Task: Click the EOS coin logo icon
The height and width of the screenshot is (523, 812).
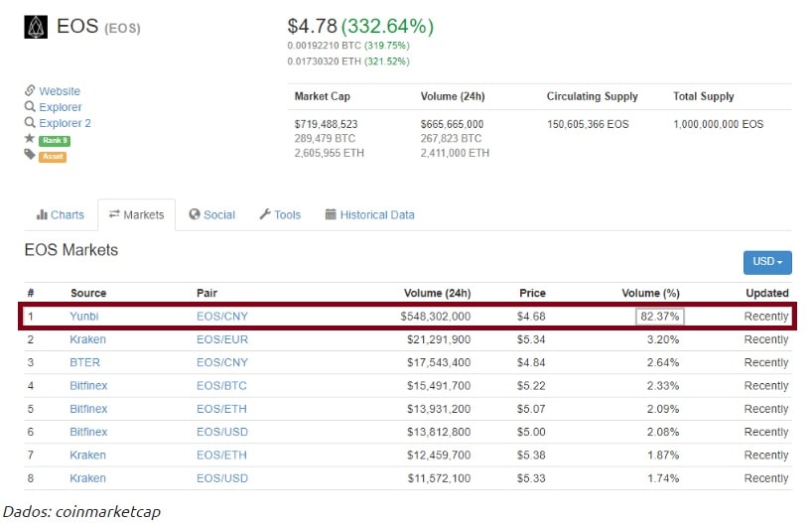Action: coord(36,28)
